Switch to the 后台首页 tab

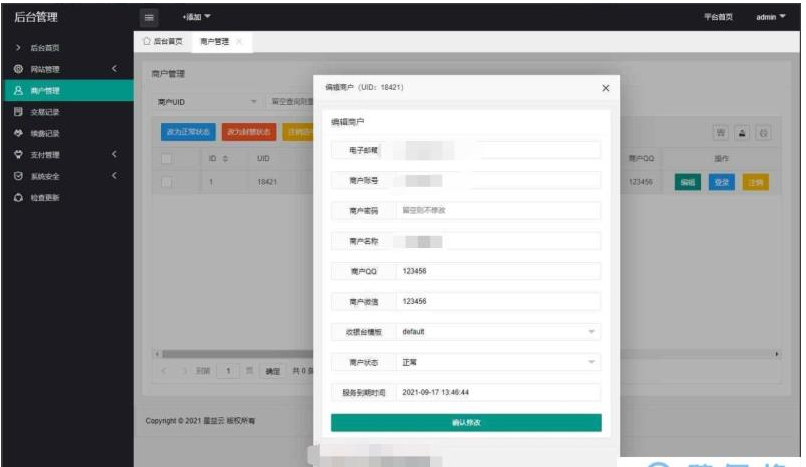(162, 41)
